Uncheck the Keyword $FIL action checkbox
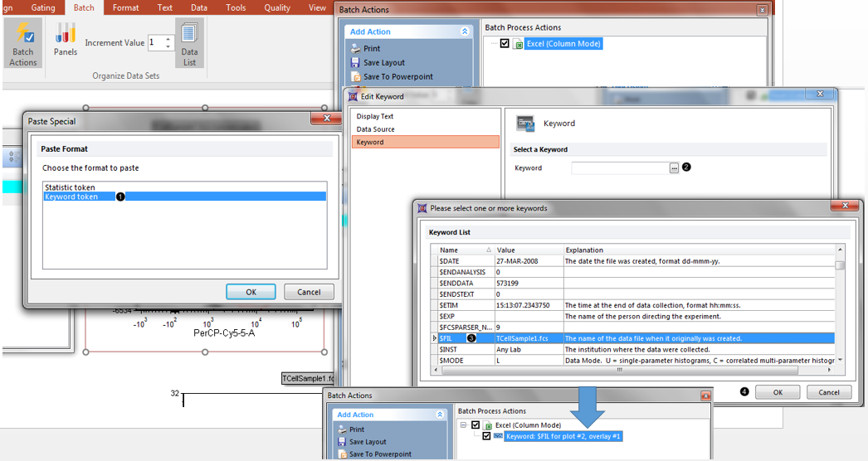 coord(486,436)
